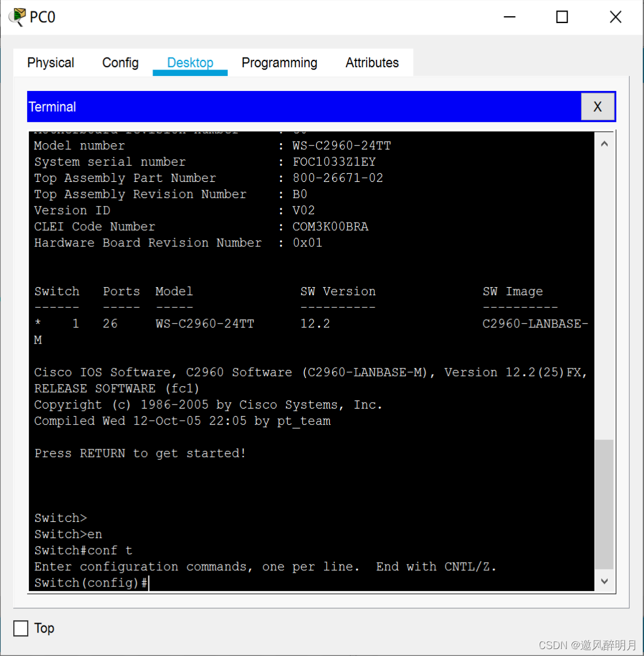Switch to the Config tab
Image resolution: width=644 pixels, height=656 pixels.
120,63
